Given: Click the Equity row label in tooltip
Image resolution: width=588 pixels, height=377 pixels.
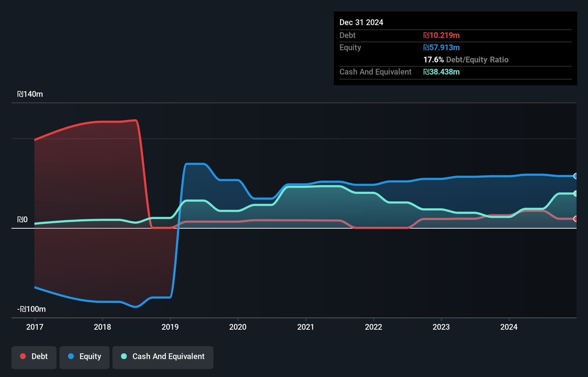Looking at the screenshot, I should [350, 47].
